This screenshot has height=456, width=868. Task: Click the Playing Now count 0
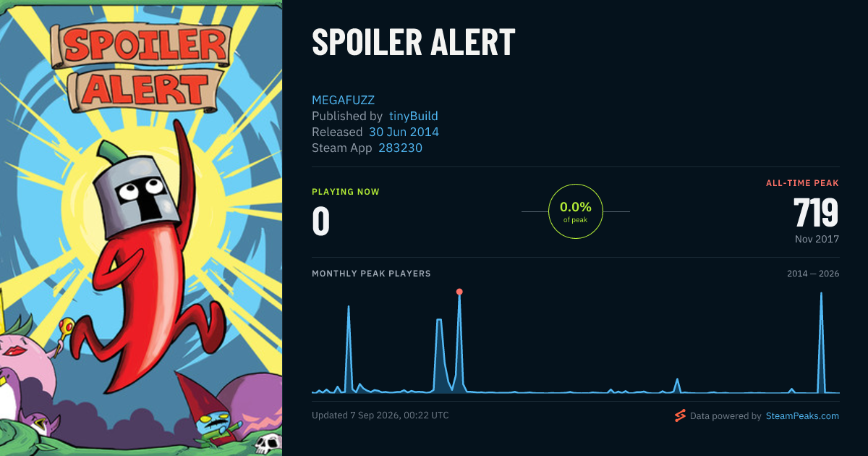[320, 221]
